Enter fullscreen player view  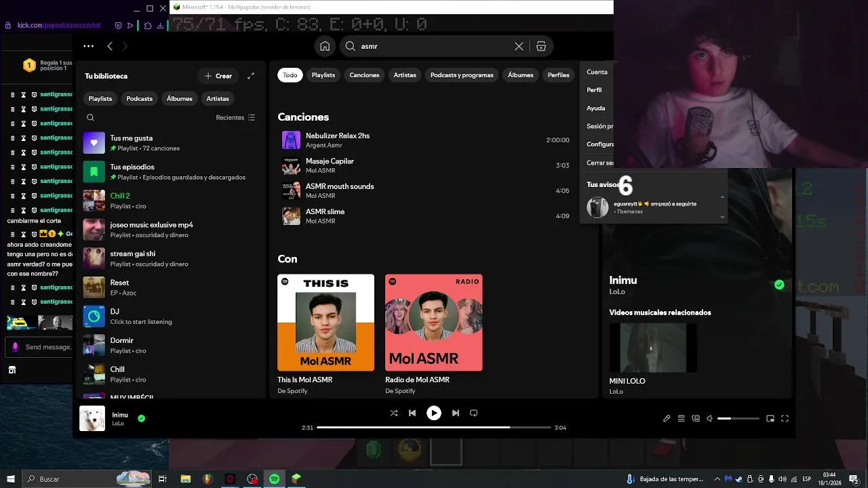(785, 419)
